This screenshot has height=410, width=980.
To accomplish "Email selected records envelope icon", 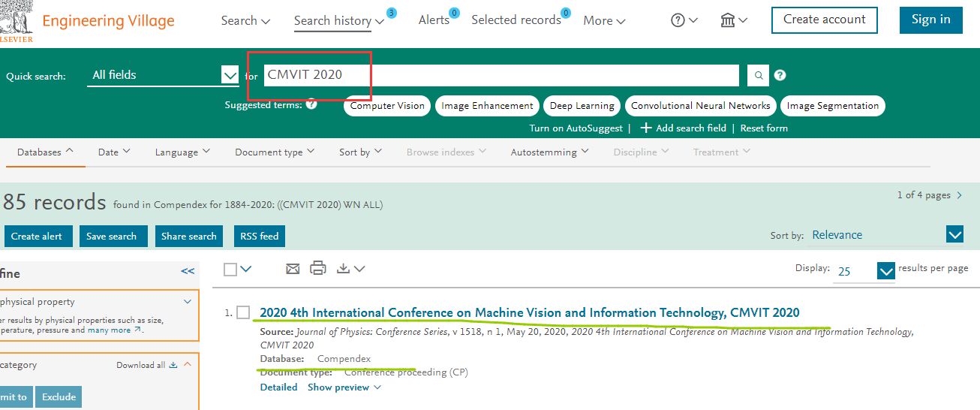I will (293, 268).
